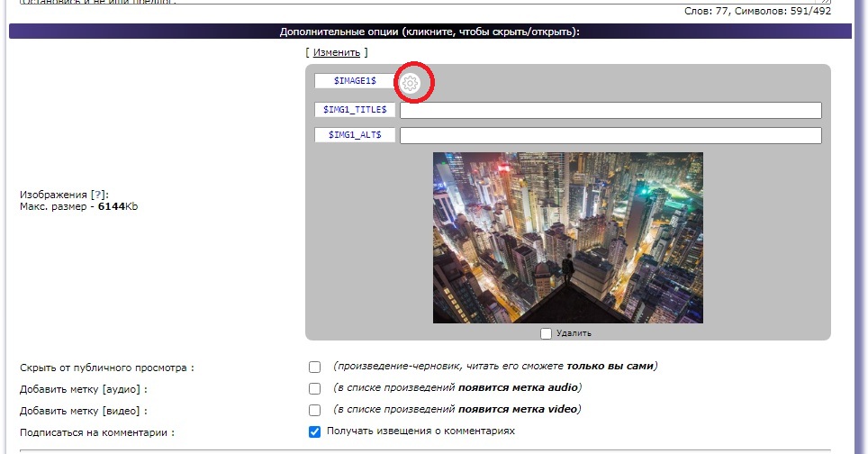Enable Скрыть от публичного просмотра checkbox
Image resolution: width=868 pixels, height=454 pixels.
(x=314, y=368)
